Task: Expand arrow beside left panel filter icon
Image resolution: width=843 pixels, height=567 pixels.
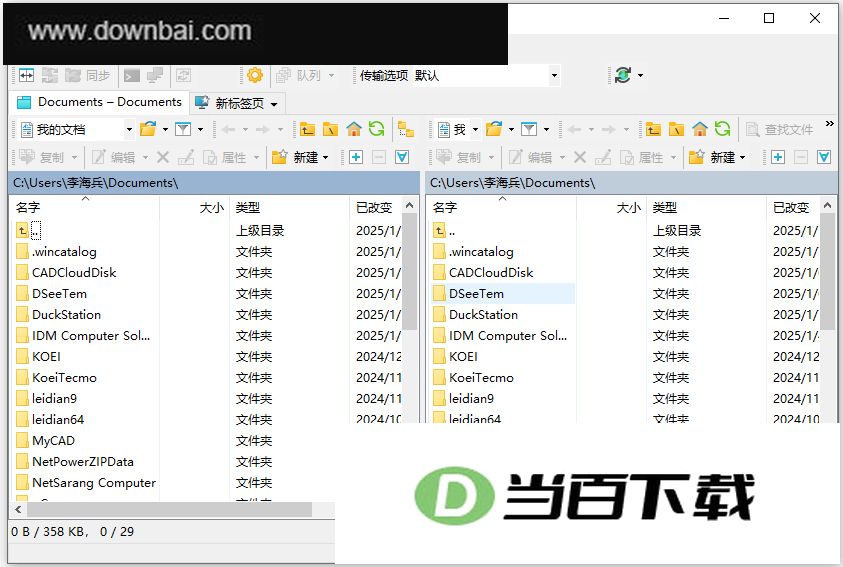Action: [201, 130]
